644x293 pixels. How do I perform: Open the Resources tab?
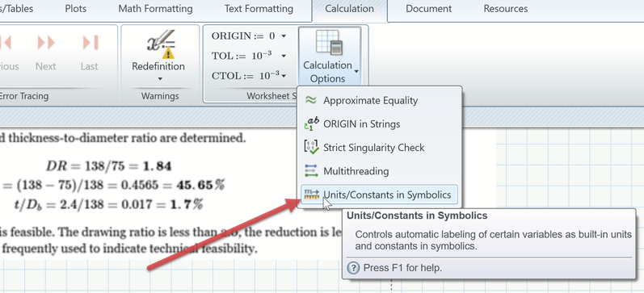(506, 9)
